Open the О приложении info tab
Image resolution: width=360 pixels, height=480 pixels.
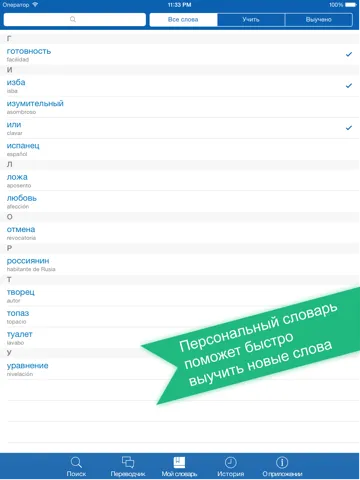coord(282,466)
